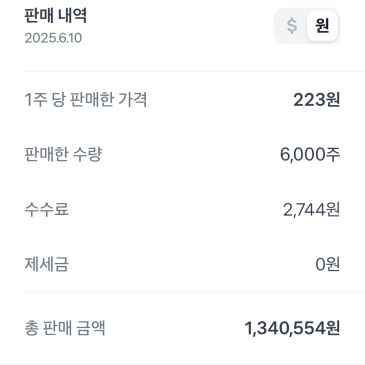
Task: Click the dollar sign icon
Action: (x=292, y=26)
